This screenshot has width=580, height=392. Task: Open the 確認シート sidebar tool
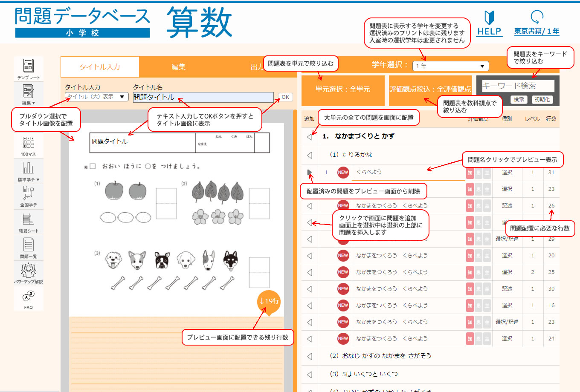point(29,222)
